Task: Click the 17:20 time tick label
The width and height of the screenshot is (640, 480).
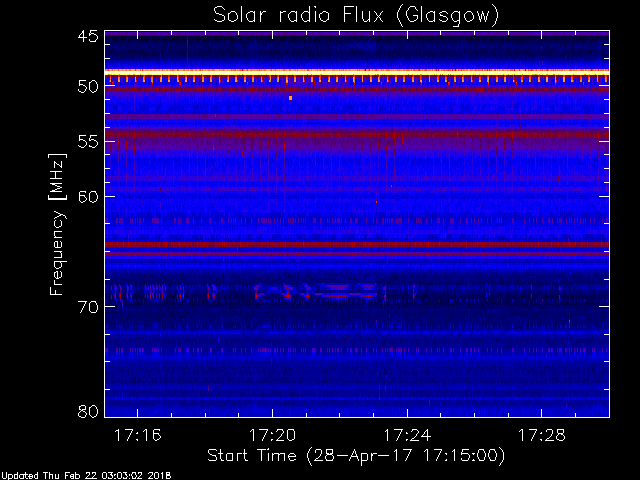Action: 272,436
